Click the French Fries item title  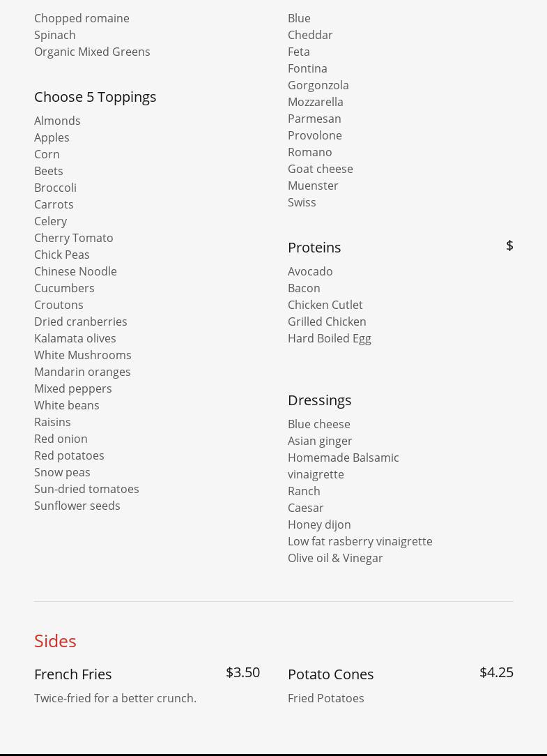(x=73, y=674)
